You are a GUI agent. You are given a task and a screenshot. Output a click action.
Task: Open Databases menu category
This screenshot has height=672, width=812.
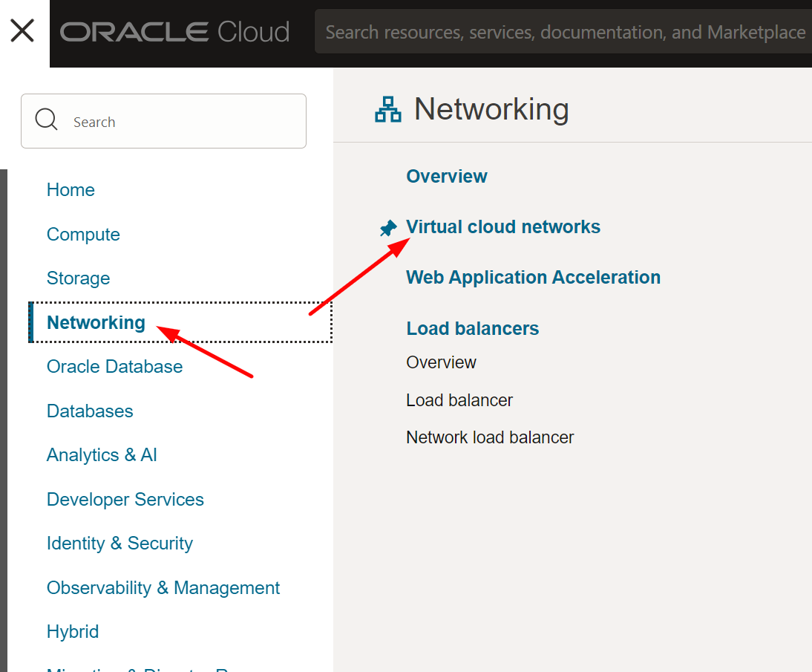(90, 411)
